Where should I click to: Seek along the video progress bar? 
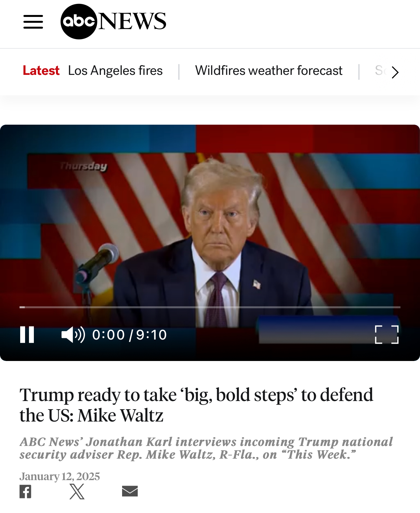pyautogui.click(x=210, y=307)
